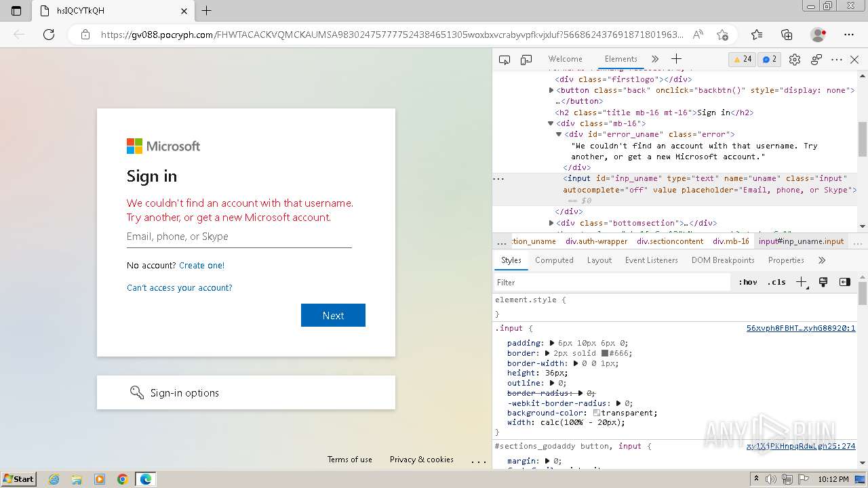Collapse the div class="mb-16" node
The width and height of the screenshot is (868, 488).
551,123
